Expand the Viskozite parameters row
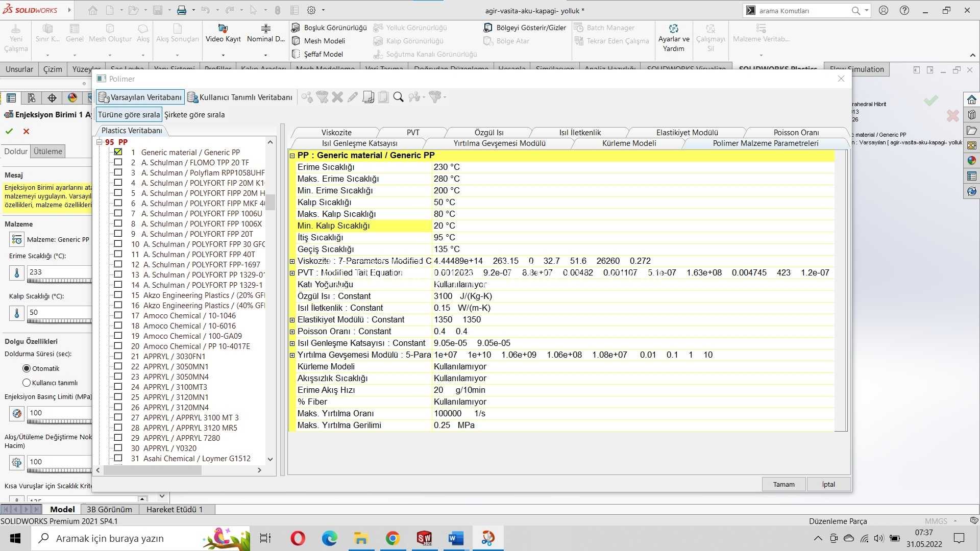 (292, 261)
